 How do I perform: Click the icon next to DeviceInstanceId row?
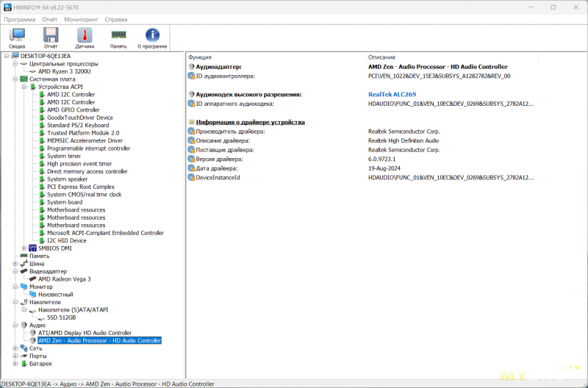click(x=191, y=177)
